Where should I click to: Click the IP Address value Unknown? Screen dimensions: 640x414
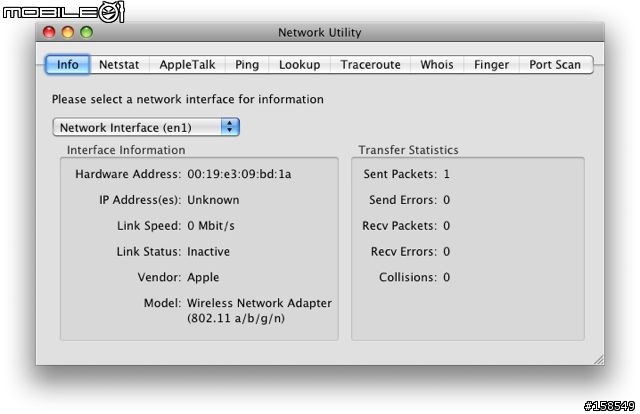pos(213,200)
